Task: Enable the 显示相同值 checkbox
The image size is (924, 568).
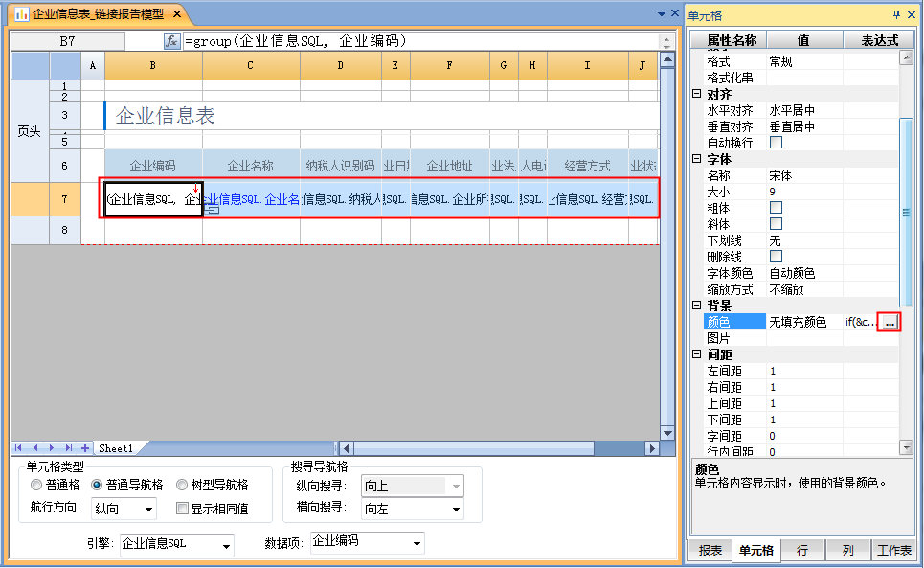Action: click(x=183, y=509)
